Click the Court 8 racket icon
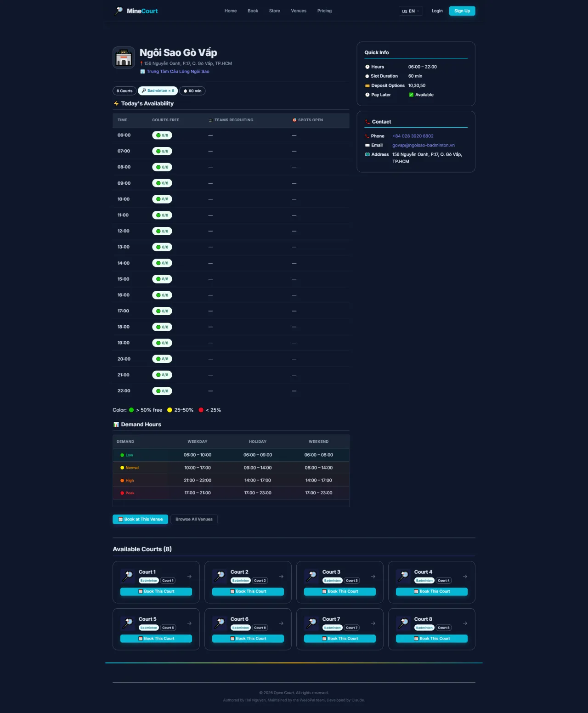 [x=403, y=623]
